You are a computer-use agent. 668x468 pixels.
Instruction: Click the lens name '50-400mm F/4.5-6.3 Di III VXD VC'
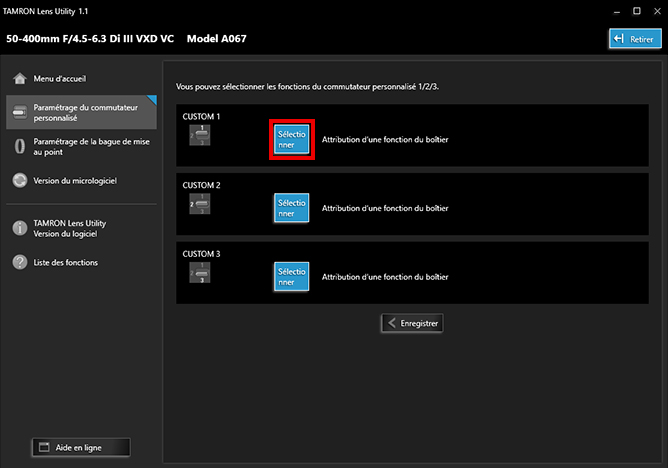[90, 39]
